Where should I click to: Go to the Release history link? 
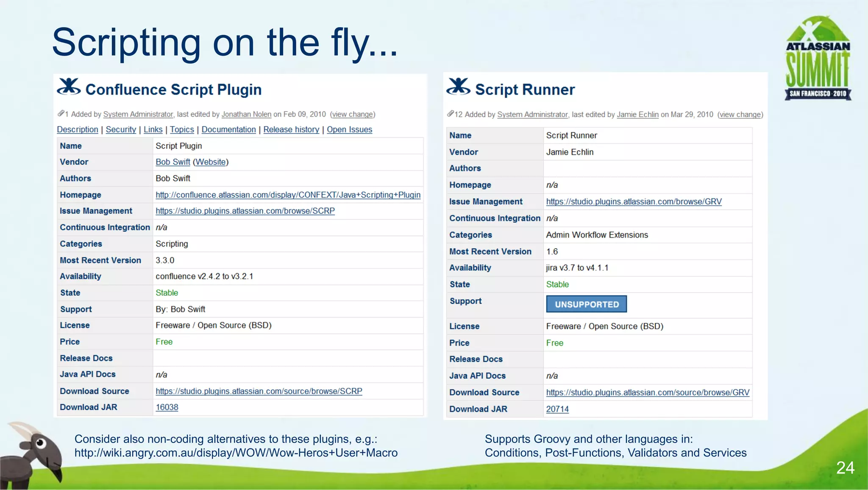pos(291,130)
